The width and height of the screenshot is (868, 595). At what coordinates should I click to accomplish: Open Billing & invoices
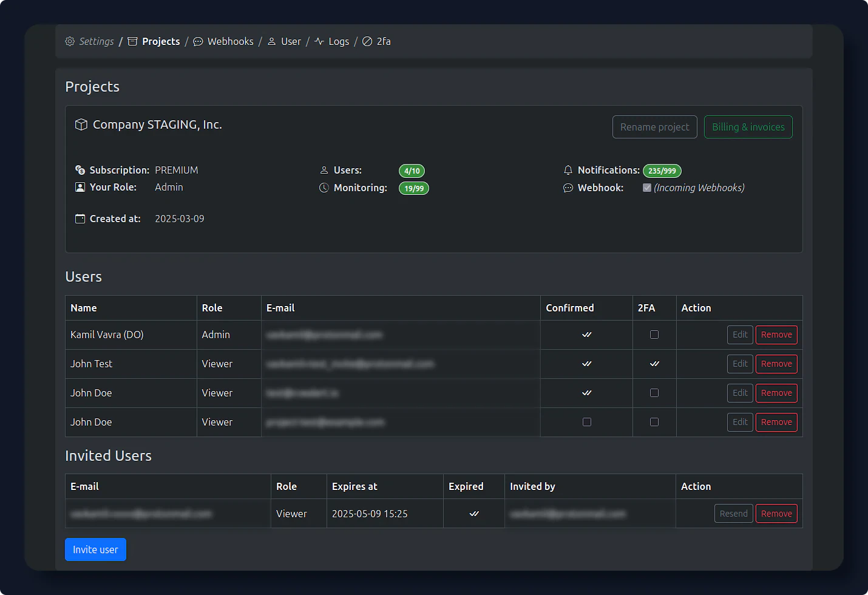[x=748, y=127]
